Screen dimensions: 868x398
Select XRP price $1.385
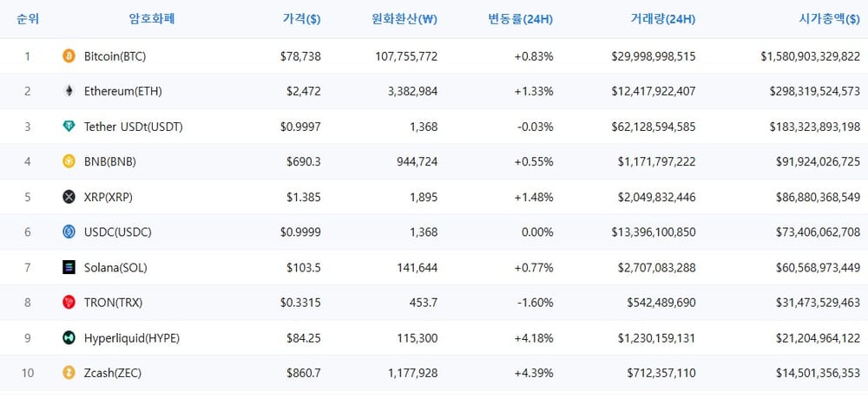[303, 198]
